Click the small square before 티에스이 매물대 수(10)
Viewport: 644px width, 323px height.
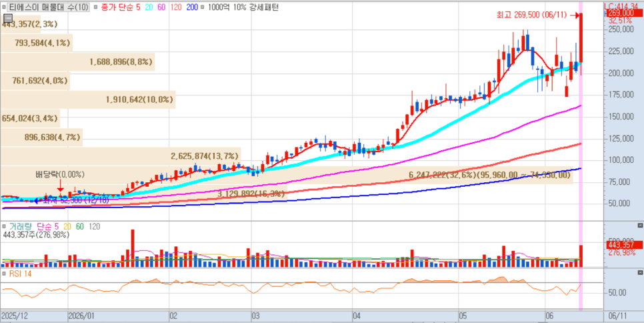click(4, 7)
